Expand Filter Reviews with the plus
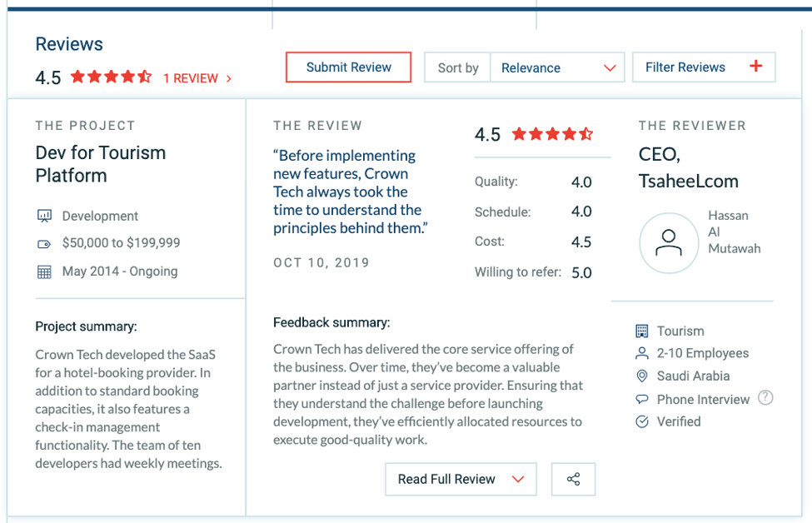 (x=704, y=67)
